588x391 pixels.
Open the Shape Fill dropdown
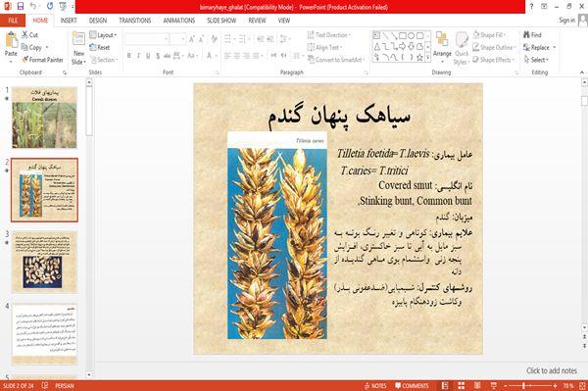point(489,35)
